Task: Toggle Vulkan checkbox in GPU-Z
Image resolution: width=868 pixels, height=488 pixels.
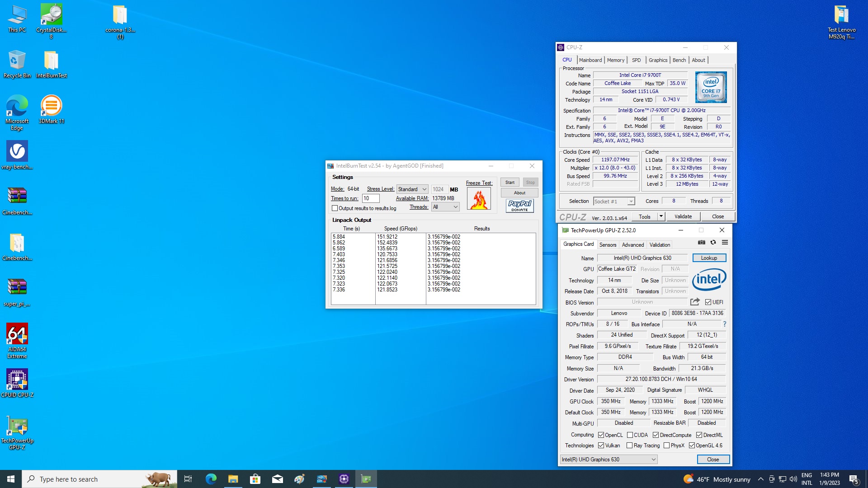Action: coord(601,446)
